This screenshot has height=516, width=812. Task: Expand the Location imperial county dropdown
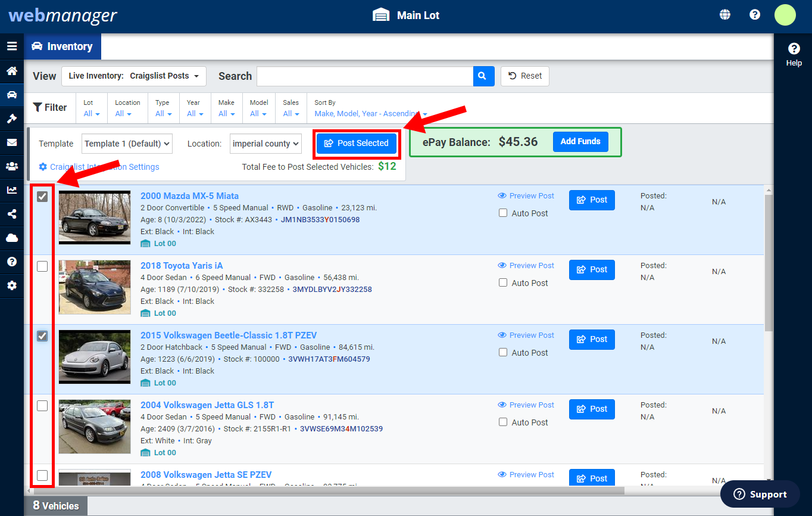(266, 144)
